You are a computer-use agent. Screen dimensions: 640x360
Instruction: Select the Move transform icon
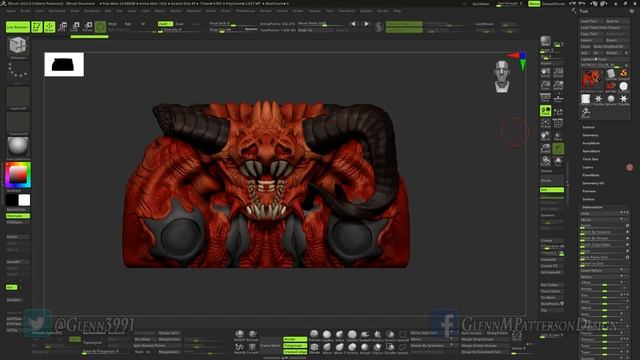[63, 27]
